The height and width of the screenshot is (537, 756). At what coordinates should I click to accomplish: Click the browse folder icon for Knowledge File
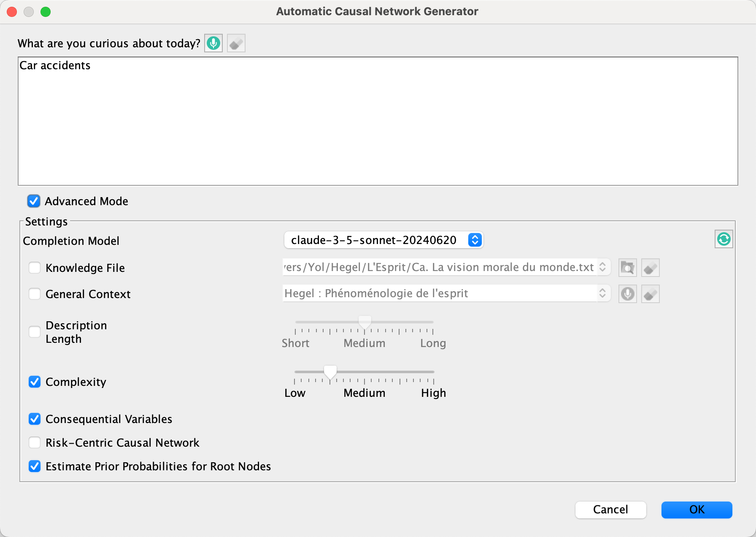coord(628,268)
